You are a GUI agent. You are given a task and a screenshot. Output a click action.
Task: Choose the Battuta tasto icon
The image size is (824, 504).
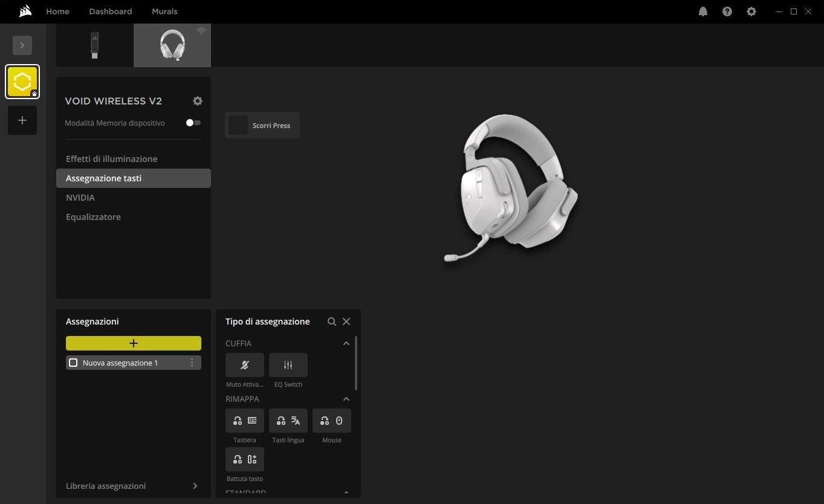(x=244, y=459)
